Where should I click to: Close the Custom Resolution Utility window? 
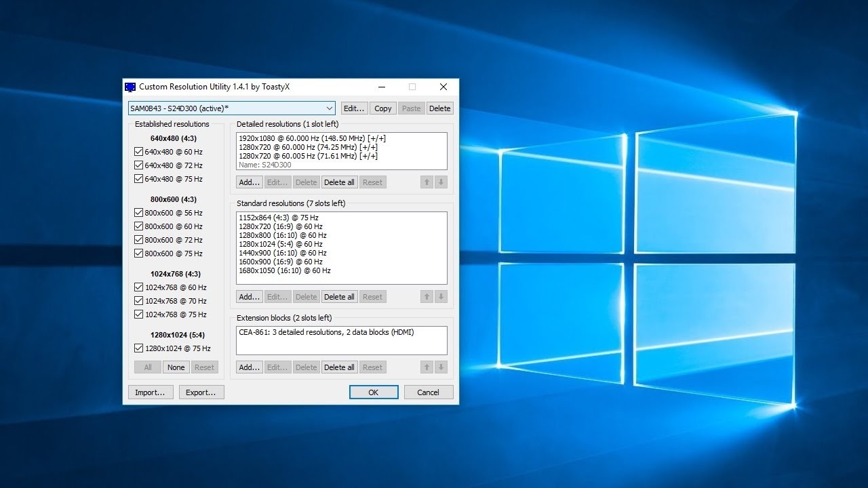point(443,87)
